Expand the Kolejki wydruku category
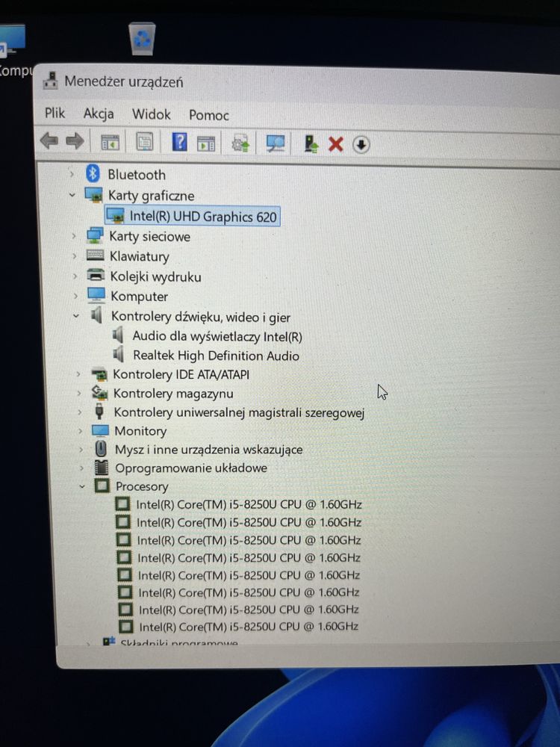The width and height of the screenshot is (560, 747). click(x=75, y=276)
